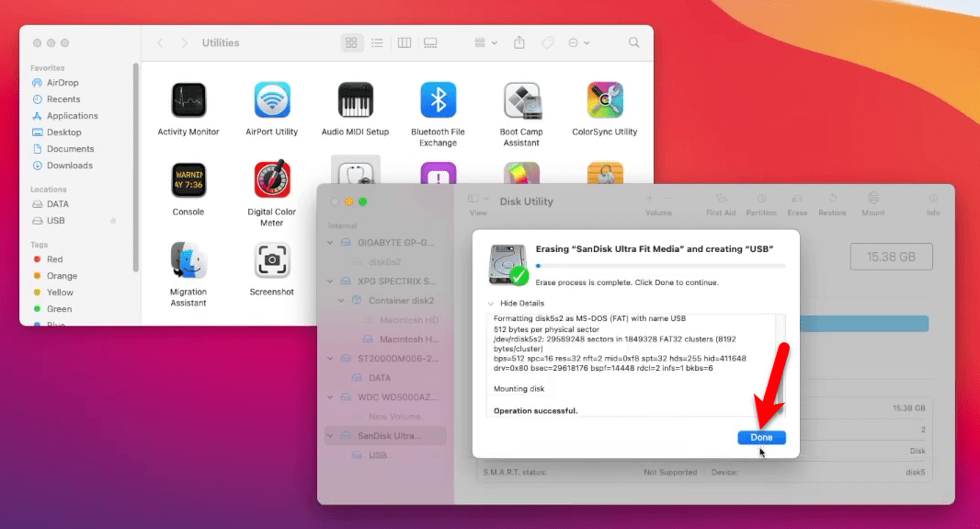Switch Finder to list view
Viewport: 980px width, 529px height.
(x=377, y=42)
